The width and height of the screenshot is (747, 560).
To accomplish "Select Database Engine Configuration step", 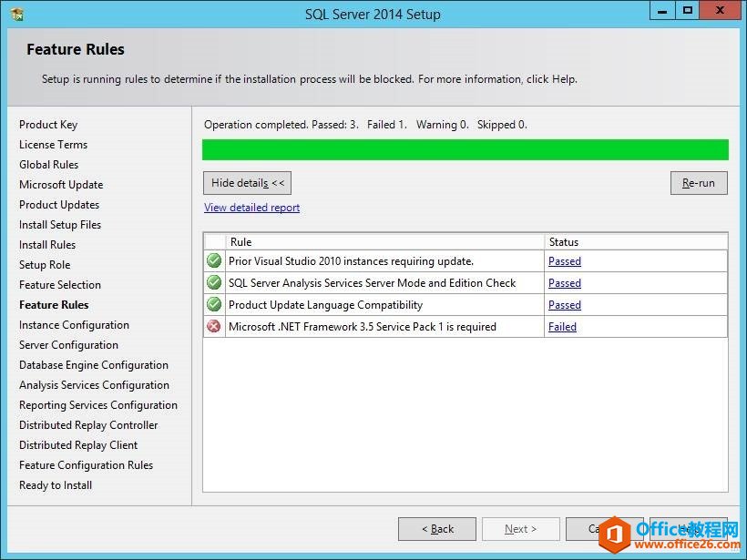I will click(x=94, y=365).
